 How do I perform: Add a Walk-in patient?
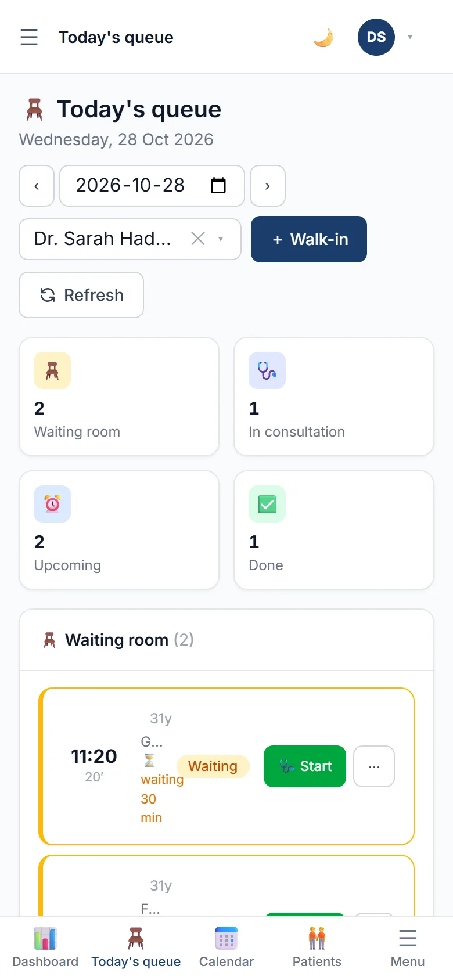coord(309,239)
